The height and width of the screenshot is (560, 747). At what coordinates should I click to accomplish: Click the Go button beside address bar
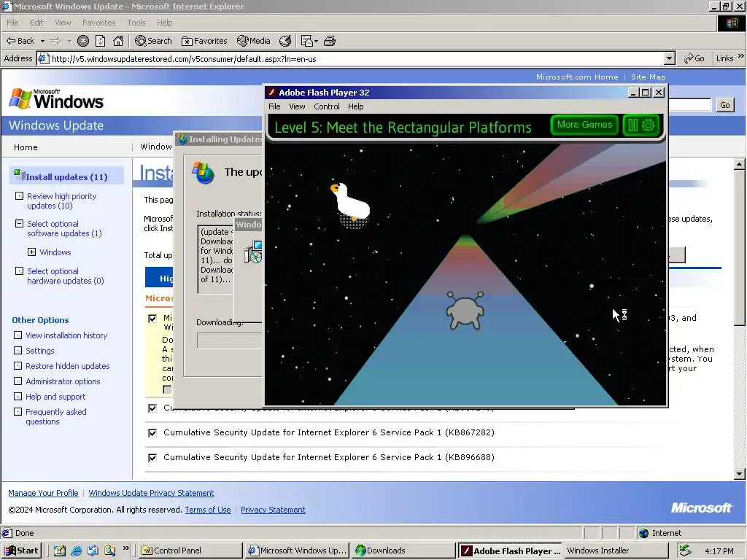[x=694, y=58]
